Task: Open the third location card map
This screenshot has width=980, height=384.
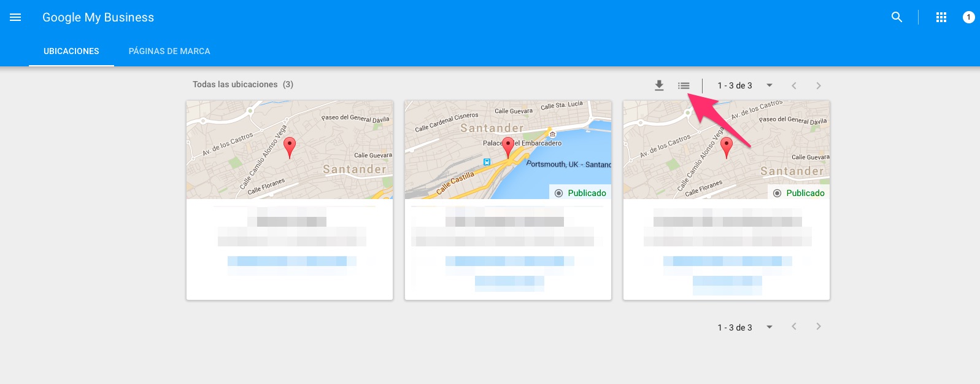Action: click(727, 150)
